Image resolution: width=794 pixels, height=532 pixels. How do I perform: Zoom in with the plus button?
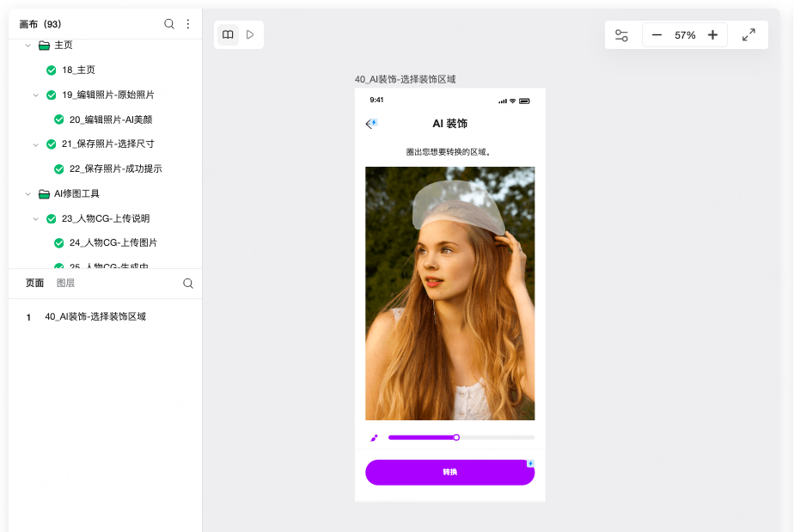point(712,35)
